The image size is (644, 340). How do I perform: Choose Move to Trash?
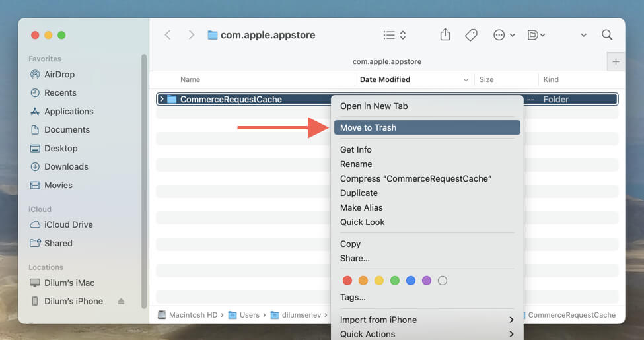[x=427, y=127]
